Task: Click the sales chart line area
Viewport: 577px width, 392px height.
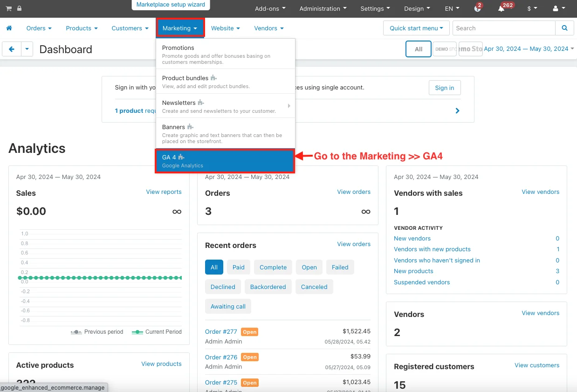Action: (99, 278)
